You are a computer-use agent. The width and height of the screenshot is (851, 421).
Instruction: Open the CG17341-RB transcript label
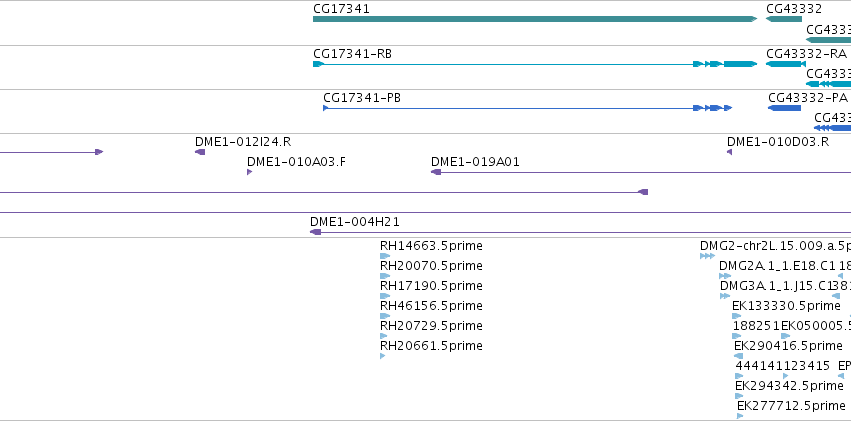(x=353, y=54)
